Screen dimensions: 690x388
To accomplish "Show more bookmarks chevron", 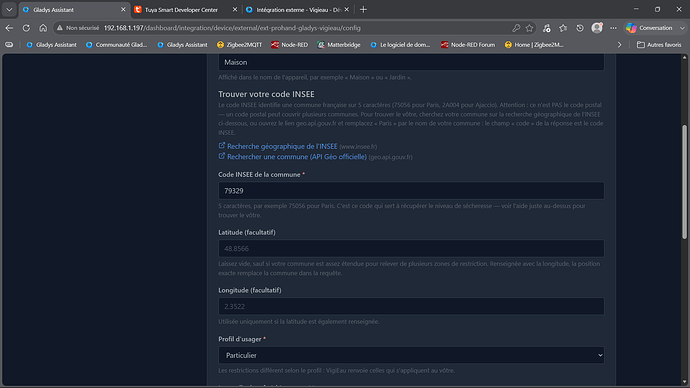I will (x=619, y=44).
